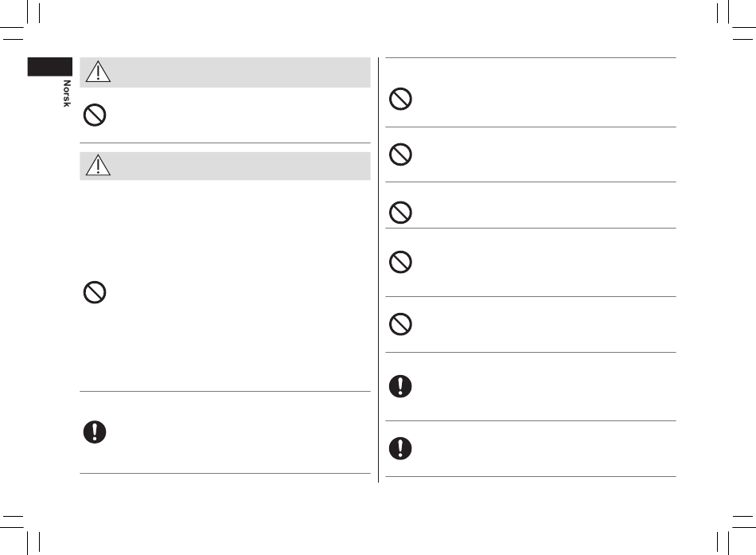Image resolution: width=756 pixels, height=555 pixels.
Task: Click the warning triangle in the second grey banner
Action: tap(98, 165)
